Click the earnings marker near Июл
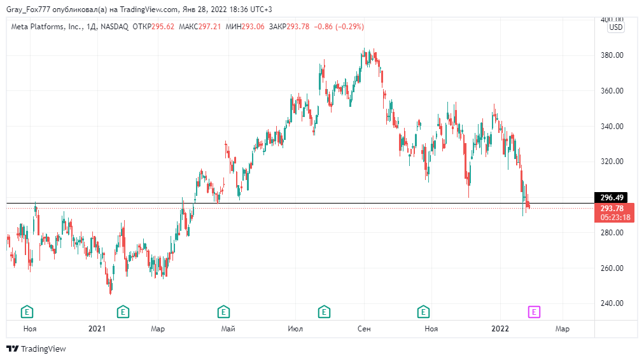The width and height of the screenshot is (644, 360). click(x=324, y=312)
